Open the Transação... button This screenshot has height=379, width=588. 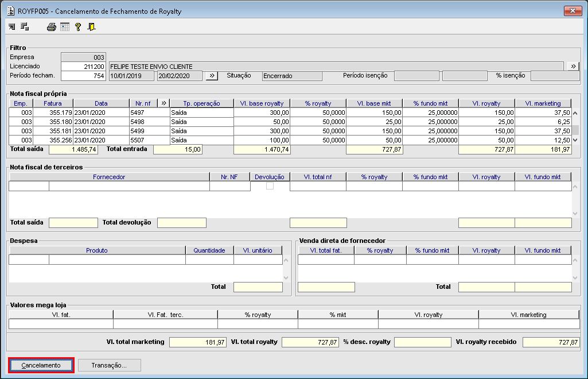coord(109,365)
